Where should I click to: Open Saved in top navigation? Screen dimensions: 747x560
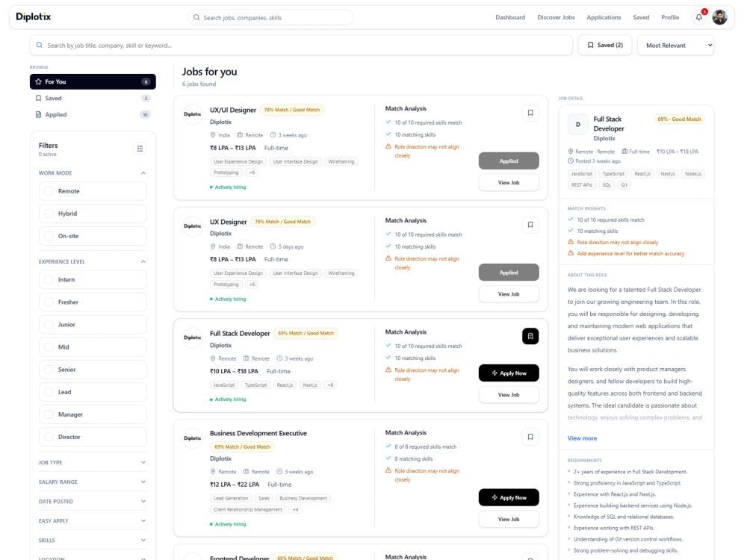click(x=641, y=17)
